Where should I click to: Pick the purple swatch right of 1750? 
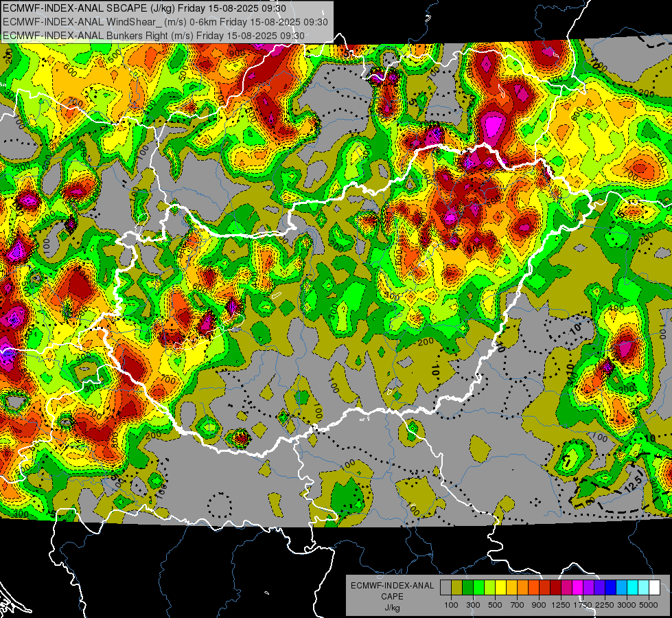click(x=588, y=588)
